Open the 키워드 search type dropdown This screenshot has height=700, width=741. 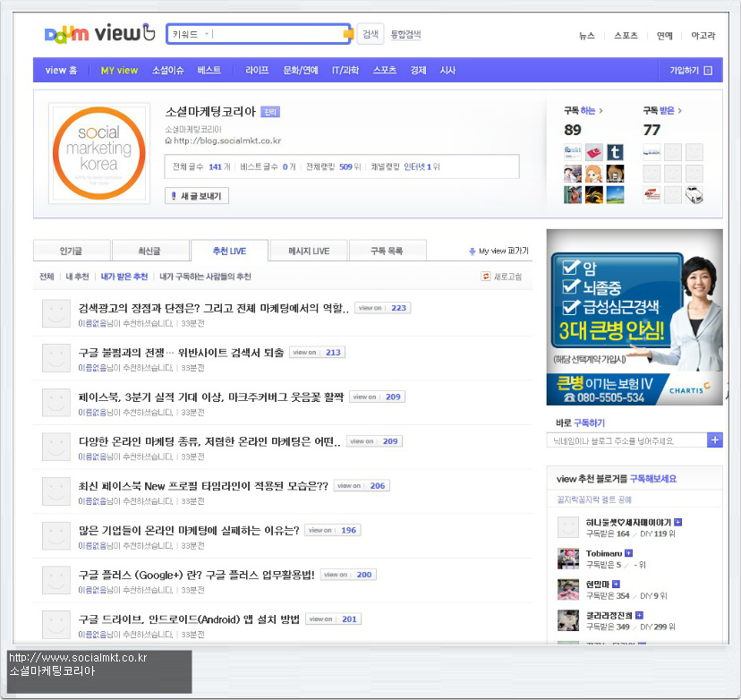coord(191,34)
